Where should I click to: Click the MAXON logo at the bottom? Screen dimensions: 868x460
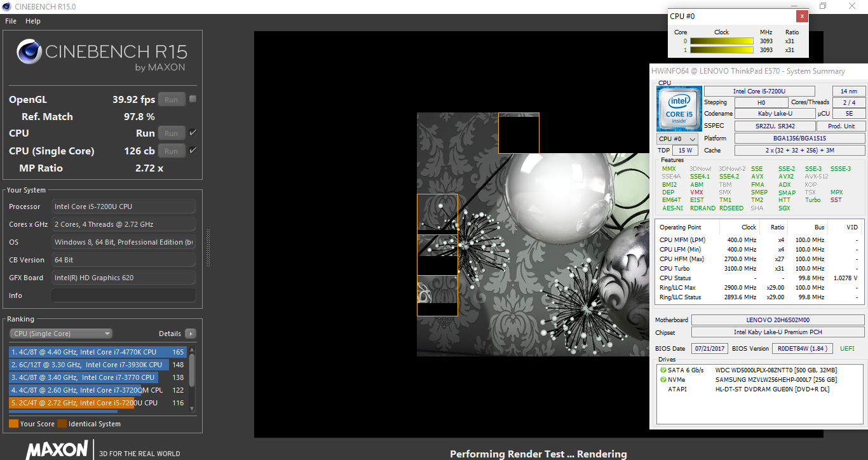click(57, 449)
